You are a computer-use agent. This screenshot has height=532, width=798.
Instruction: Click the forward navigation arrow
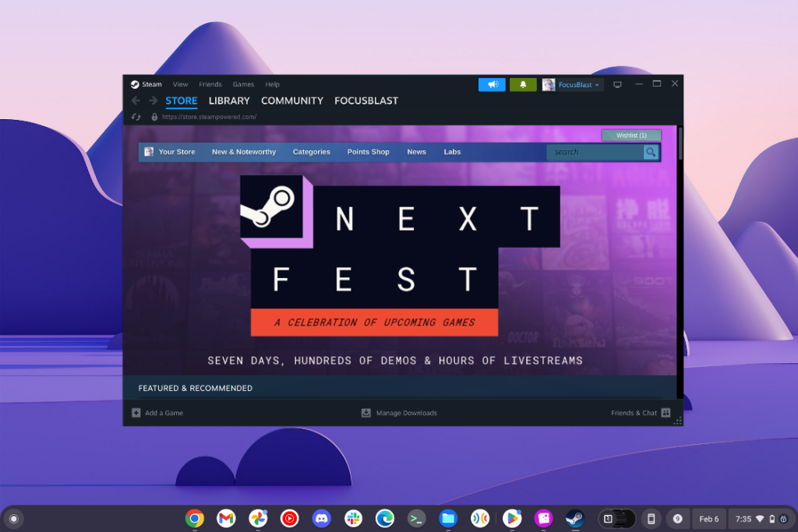pyautogui.click(x=153, y=100)
